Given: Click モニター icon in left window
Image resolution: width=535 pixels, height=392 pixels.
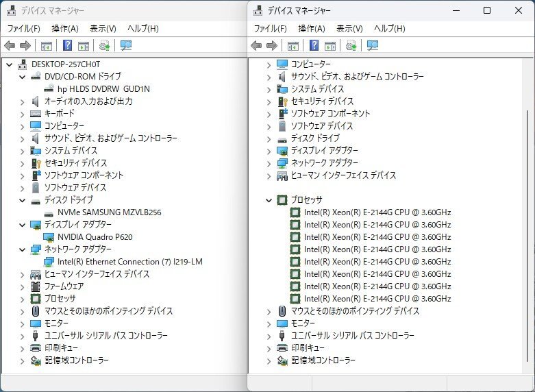Looking at the screenshot, I should tap(36, 323).
